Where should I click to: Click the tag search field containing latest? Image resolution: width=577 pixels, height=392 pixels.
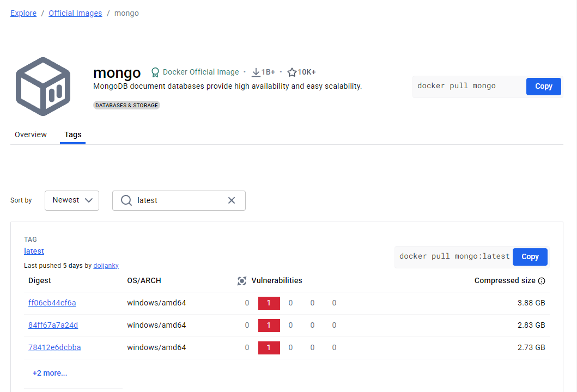coord(179,200)
